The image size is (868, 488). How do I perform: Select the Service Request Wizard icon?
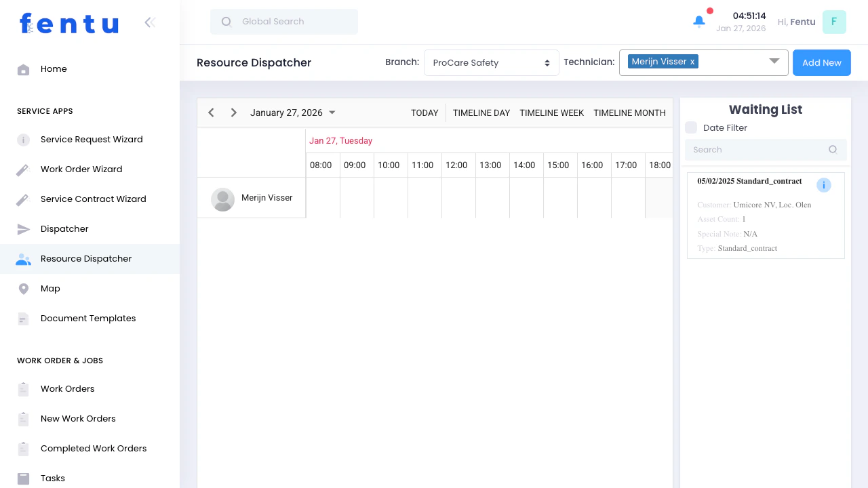coord(23,139)
